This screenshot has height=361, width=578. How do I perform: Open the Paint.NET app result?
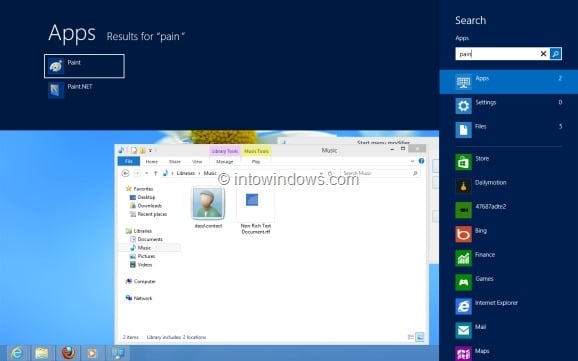click(84, 90)
